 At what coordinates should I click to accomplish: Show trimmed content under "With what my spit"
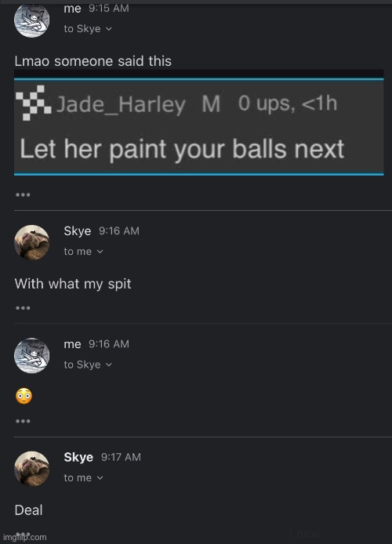point(23,308)
